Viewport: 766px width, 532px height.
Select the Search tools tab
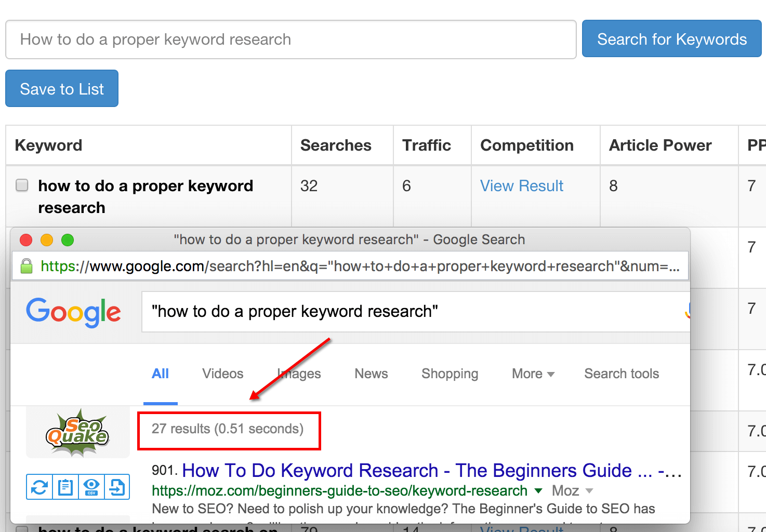(x=622, y=374)
